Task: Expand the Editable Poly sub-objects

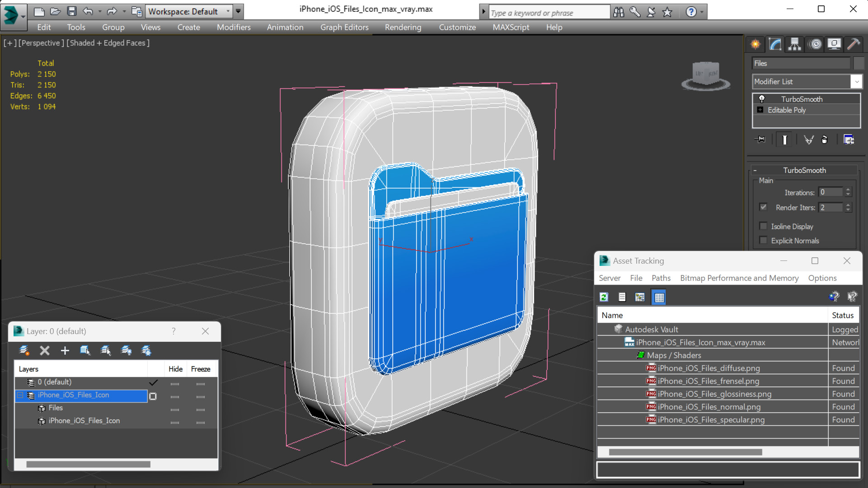Action: click(760, 110)
